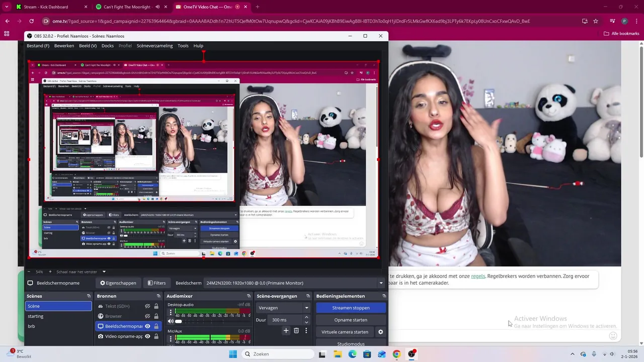644x362 pixels.
Task: Open transition properties three-dot menu
Action: click(x=306, y=330)
